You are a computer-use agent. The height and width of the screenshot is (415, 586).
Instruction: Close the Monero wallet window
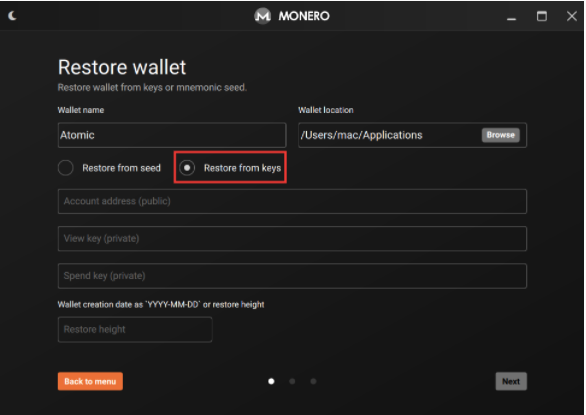571,16
